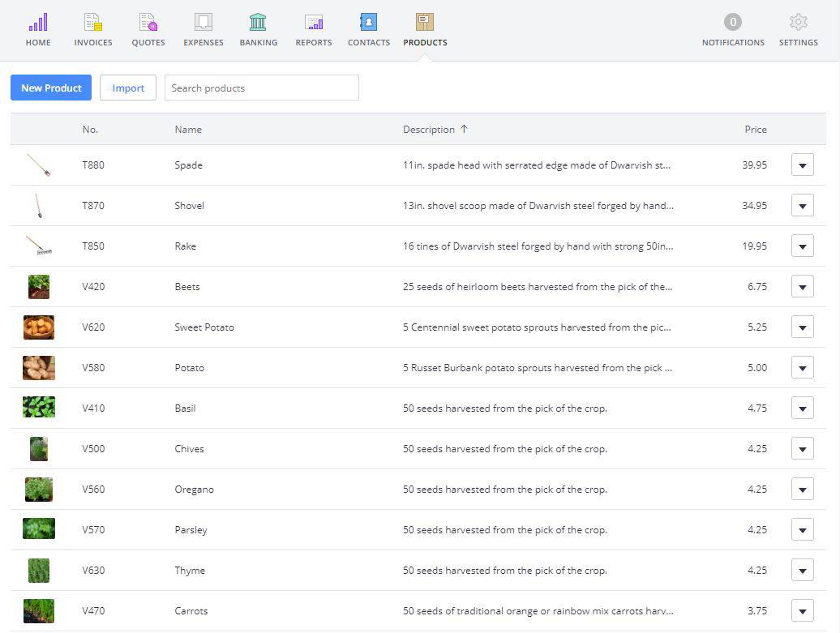The width and height of the screenshot is (840, 633).
Task: Create a New Product
Action: [x=51, y=88]
